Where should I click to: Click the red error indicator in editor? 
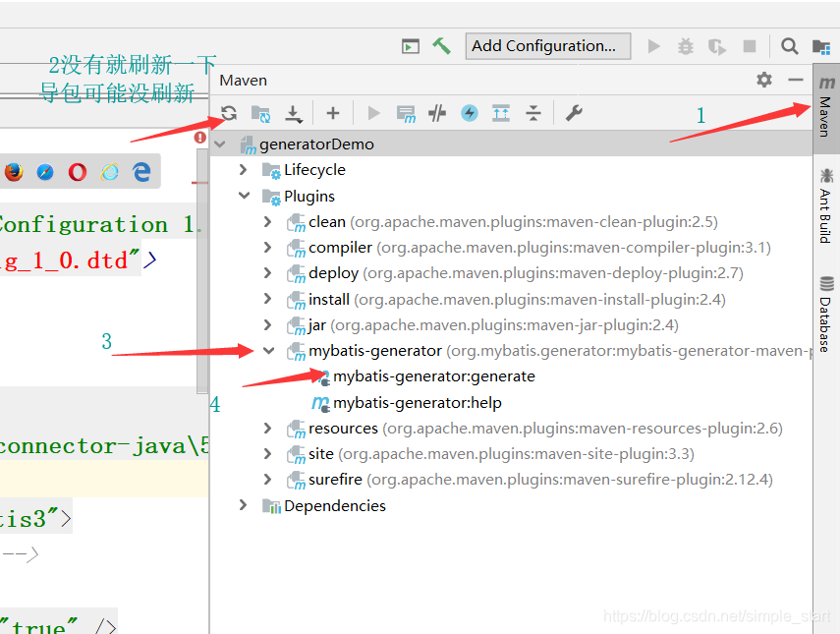click(x=200, y=138)
